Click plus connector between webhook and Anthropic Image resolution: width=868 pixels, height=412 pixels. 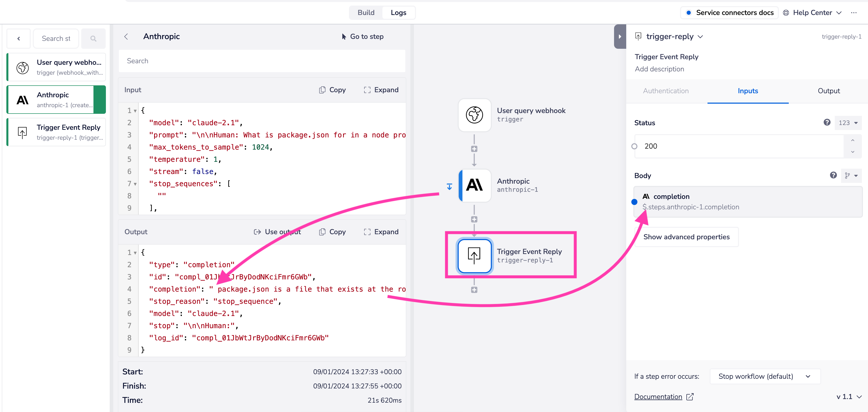[474, 149]
